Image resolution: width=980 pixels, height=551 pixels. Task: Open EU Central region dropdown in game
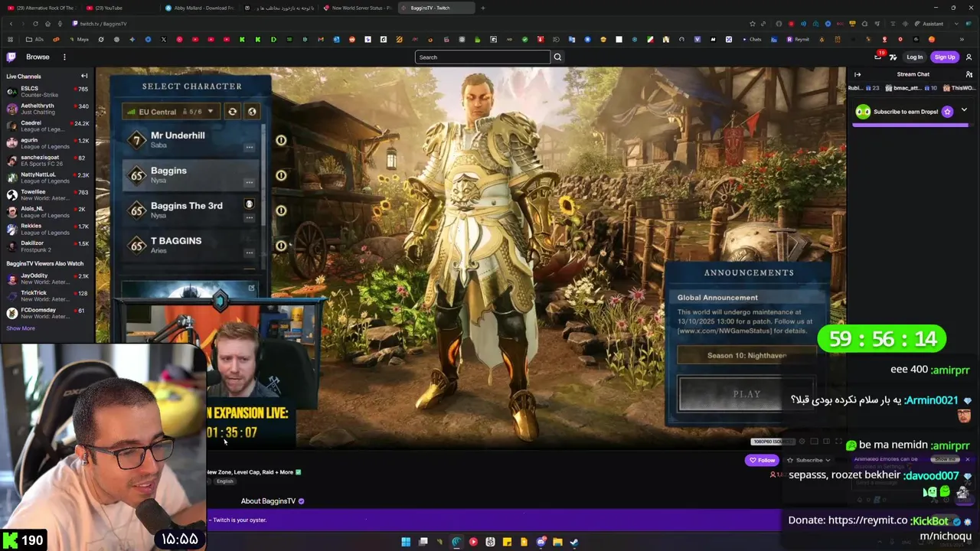(x=170, y=112)
